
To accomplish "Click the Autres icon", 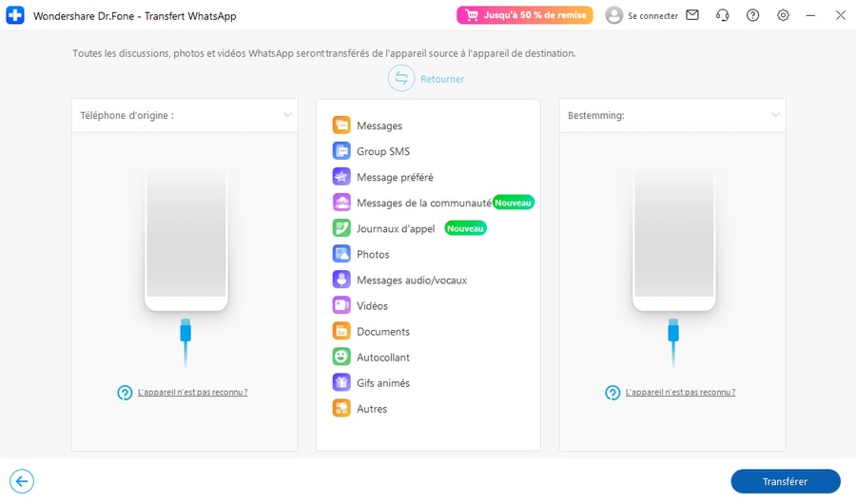I will pos(341,407).
